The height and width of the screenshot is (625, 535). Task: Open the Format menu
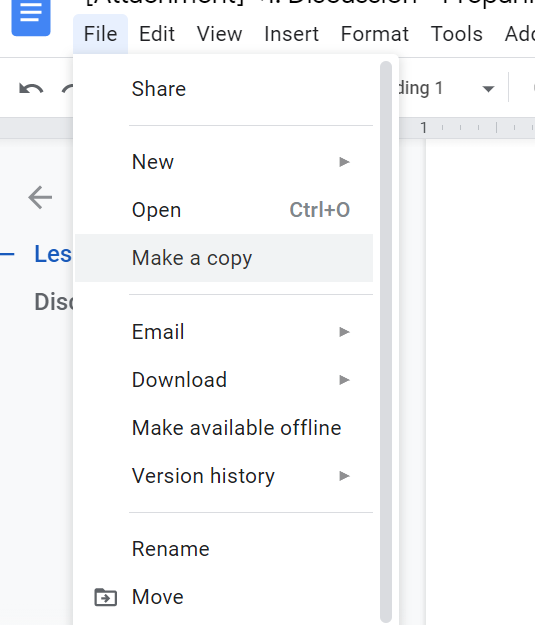click(375, 34)
